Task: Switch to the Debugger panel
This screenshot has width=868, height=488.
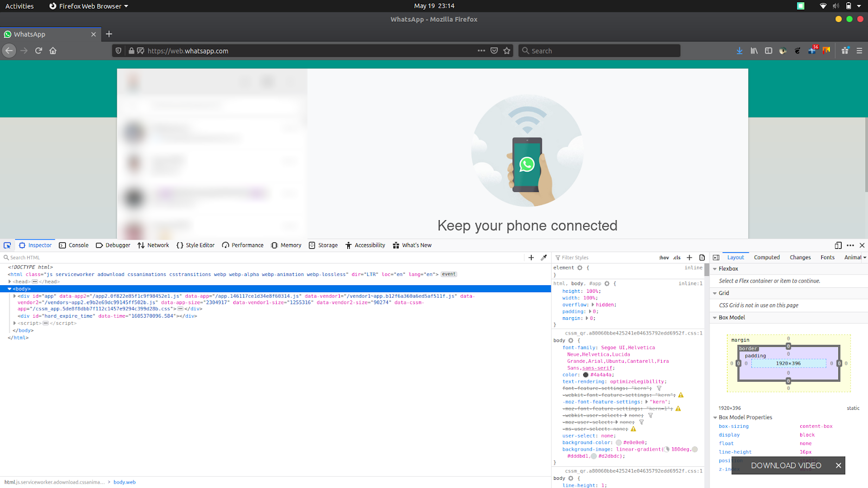Action: tap(113, 246)
